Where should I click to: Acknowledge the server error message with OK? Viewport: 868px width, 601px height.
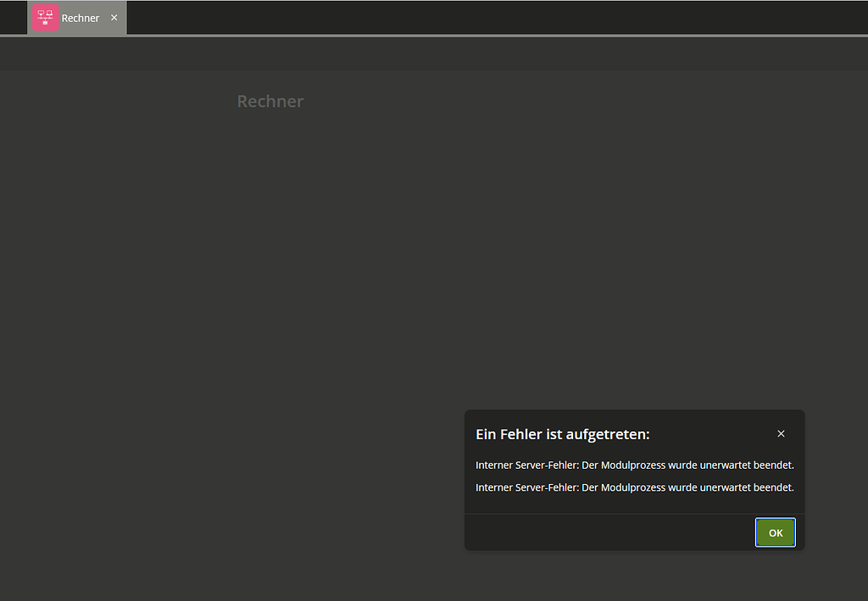point(775,532)
